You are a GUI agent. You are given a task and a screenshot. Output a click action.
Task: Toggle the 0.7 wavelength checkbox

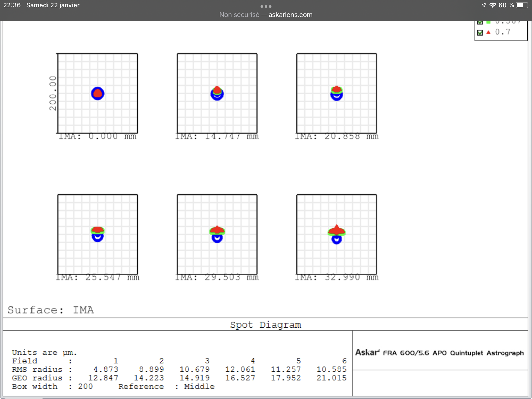tap(480, 32)
